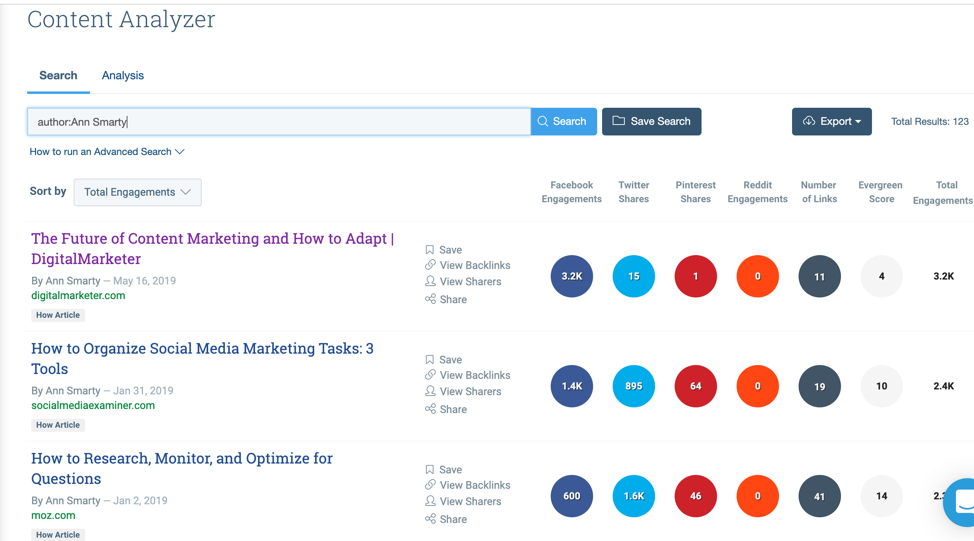Click the 3.2K Facebook engagements circle
974x541 pixels.
572,276
